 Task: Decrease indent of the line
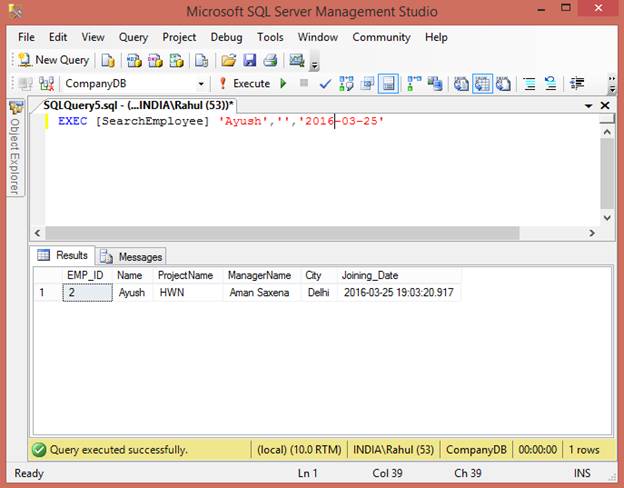577,84
